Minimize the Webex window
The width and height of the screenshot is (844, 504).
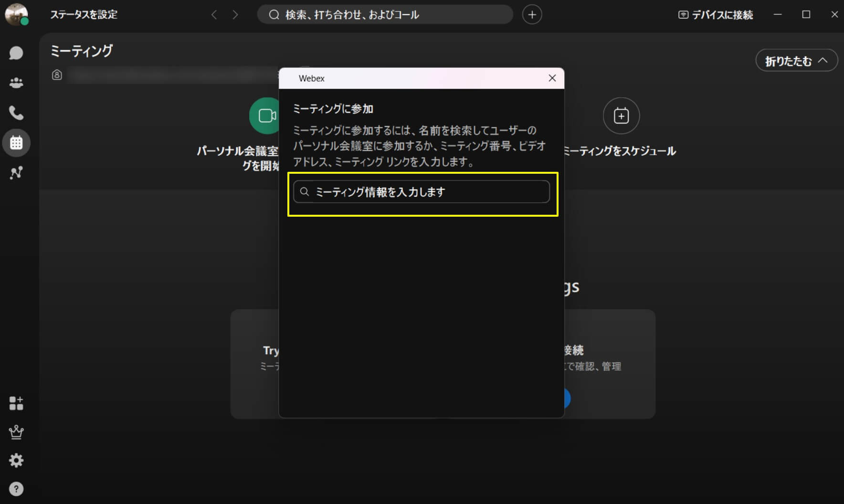(778, 15)
